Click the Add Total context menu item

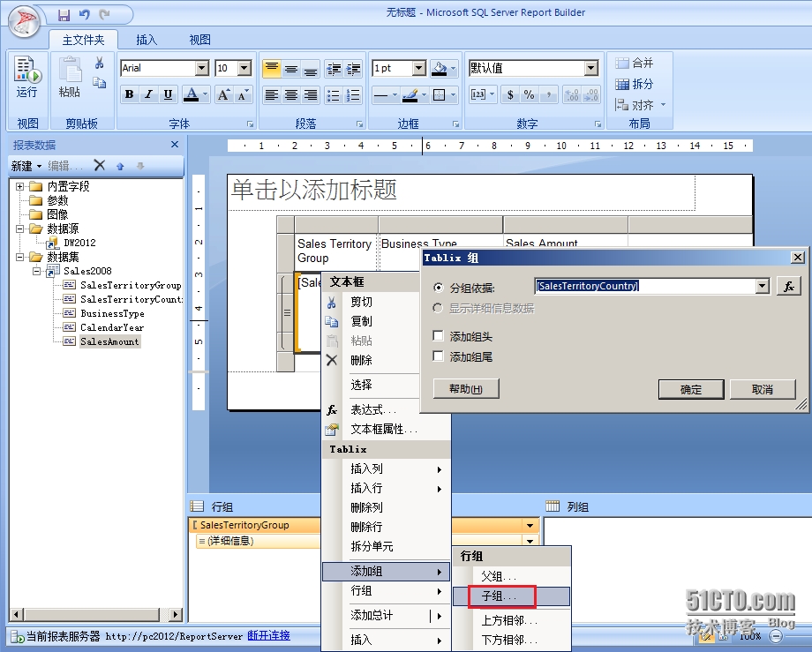pos(386,615)
